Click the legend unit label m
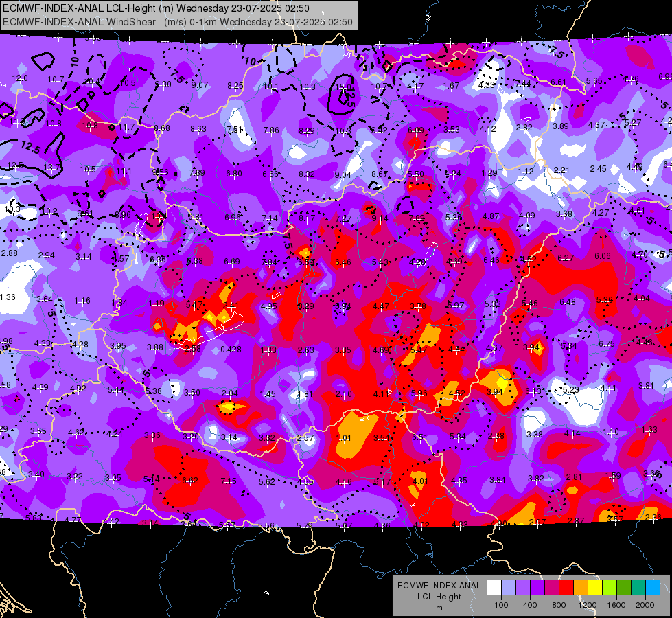672x618 pixels. (x=439, y=608)
